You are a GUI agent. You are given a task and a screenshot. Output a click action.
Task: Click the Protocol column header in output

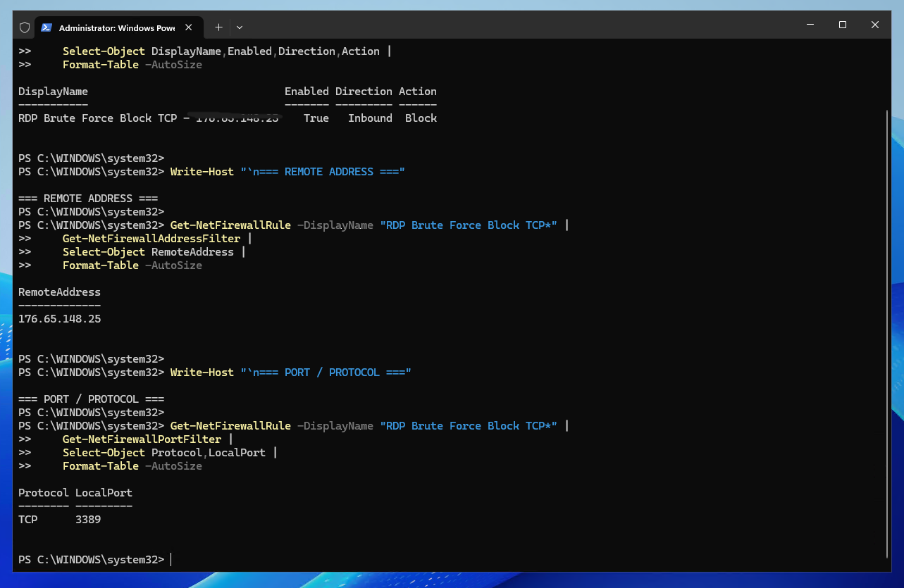[44, 493]
